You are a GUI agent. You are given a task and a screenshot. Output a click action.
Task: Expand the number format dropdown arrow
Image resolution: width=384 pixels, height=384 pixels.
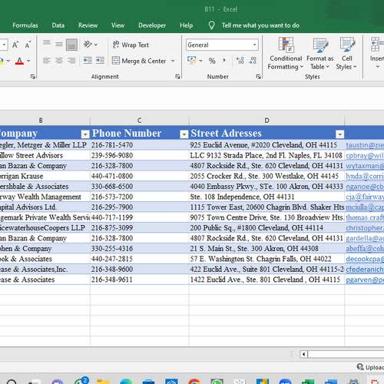[x=255, y=45]
